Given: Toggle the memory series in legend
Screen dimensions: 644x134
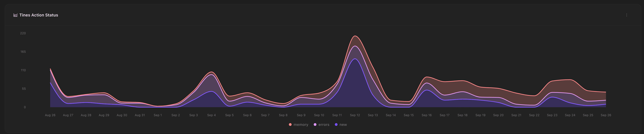Looking at the screenshot, I should tap(299, 125).
